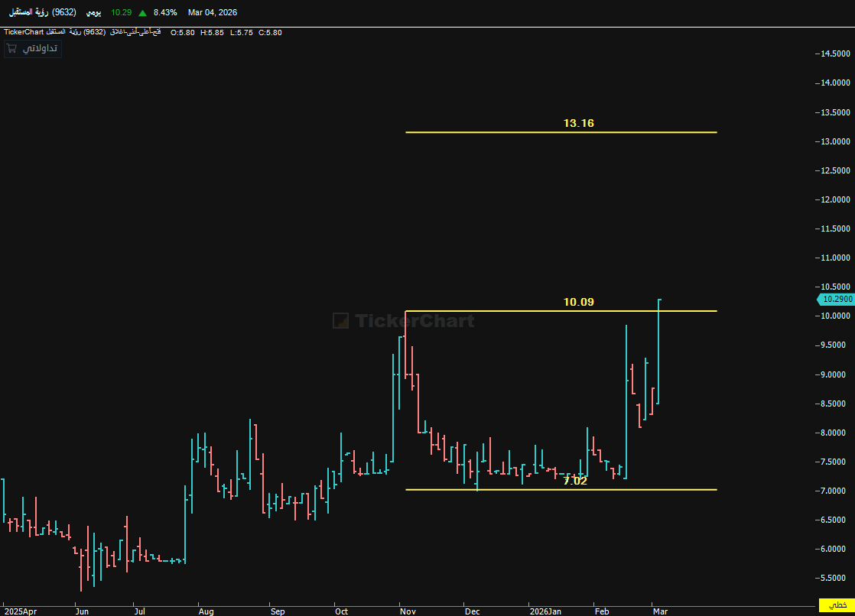This screenshot has width=855, height=616.
Task: Click the Mar time axis label
Action: click(660, 611)
